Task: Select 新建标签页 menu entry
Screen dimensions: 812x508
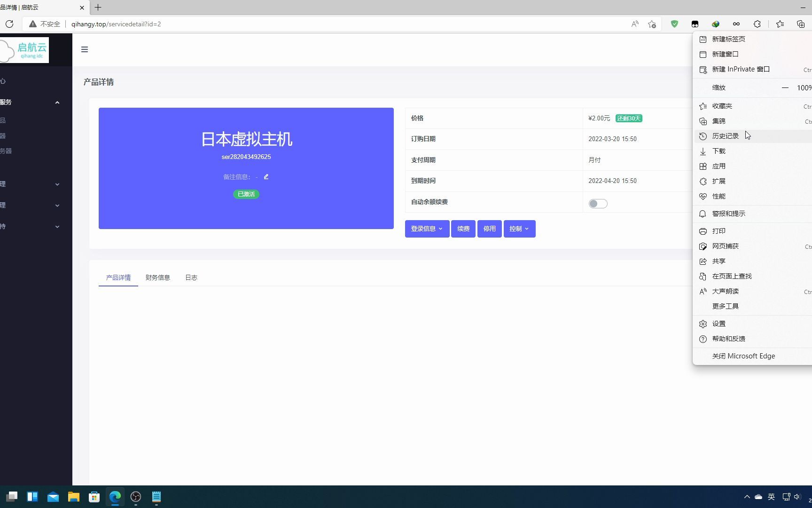Action: [753, 39]
